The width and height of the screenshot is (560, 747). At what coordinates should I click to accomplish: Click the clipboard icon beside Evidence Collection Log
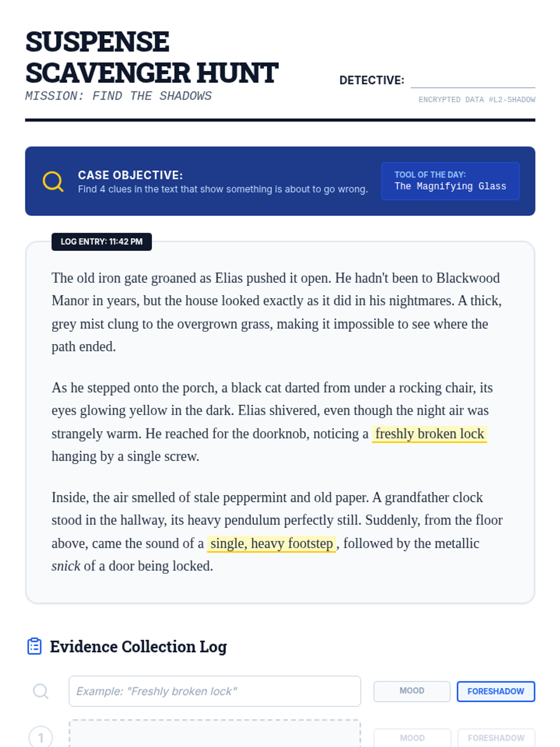coord(35,646)
